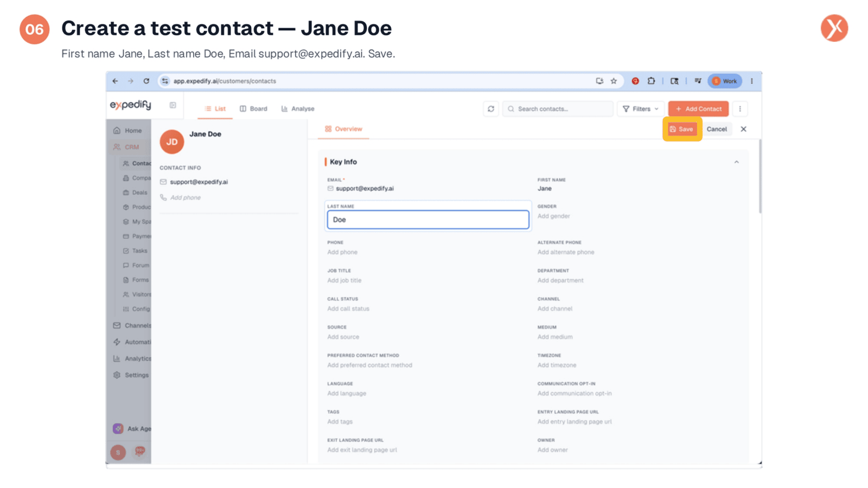Image resolution: width=868 pixels, height=488 pixels.
Task: Click the Work profile chip
Action: [725, 81]
